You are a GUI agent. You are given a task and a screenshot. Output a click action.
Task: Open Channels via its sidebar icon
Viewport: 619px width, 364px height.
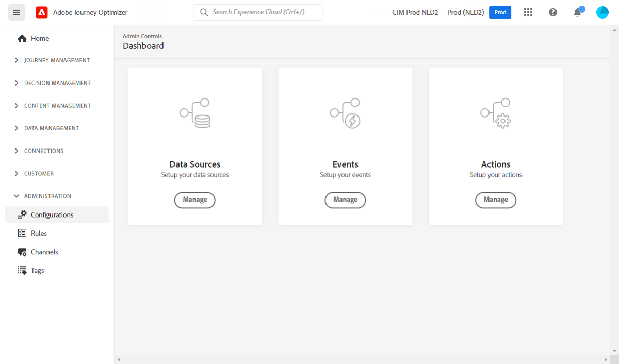click(22, 252)
